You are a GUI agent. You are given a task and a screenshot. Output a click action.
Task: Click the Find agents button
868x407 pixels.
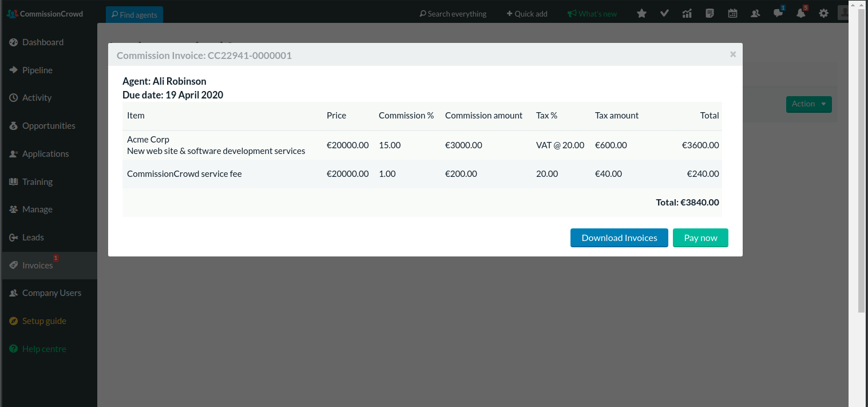coord(134,15)
